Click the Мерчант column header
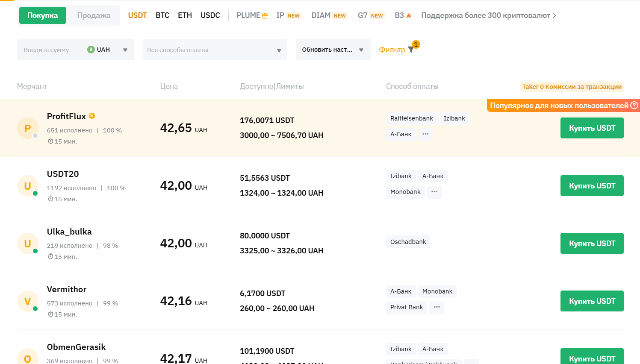 coord(32,86)
